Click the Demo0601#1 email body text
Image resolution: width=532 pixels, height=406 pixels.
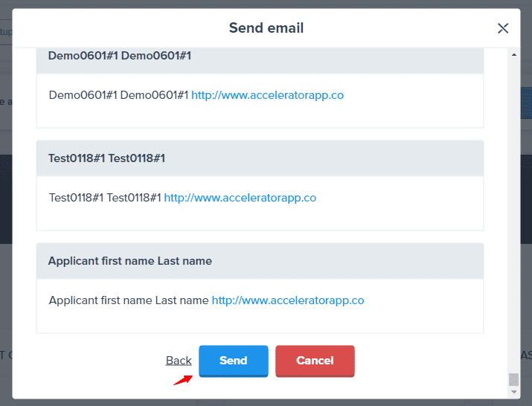[x=119, y=95]
